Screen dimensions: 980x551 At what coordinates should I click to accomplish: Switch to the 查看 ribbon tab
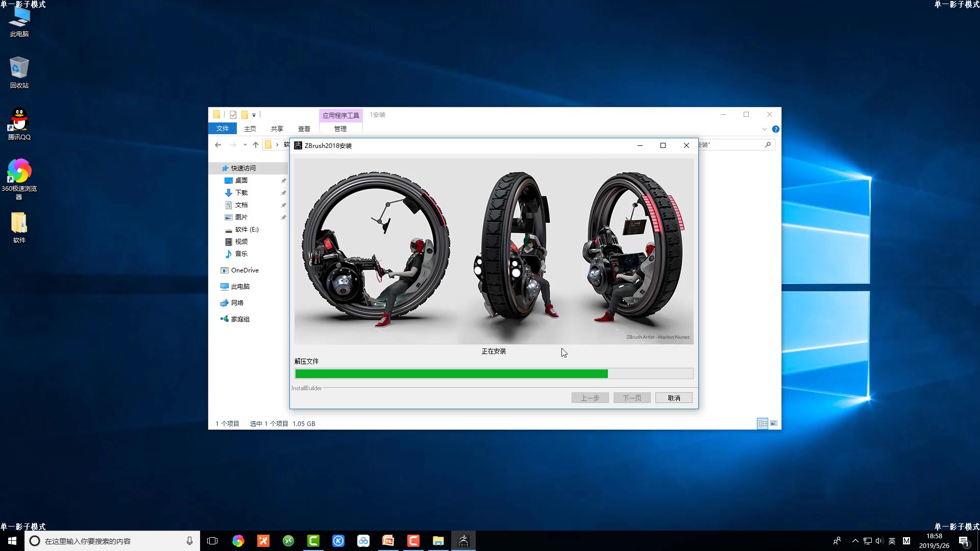click(x=304, y=129)
